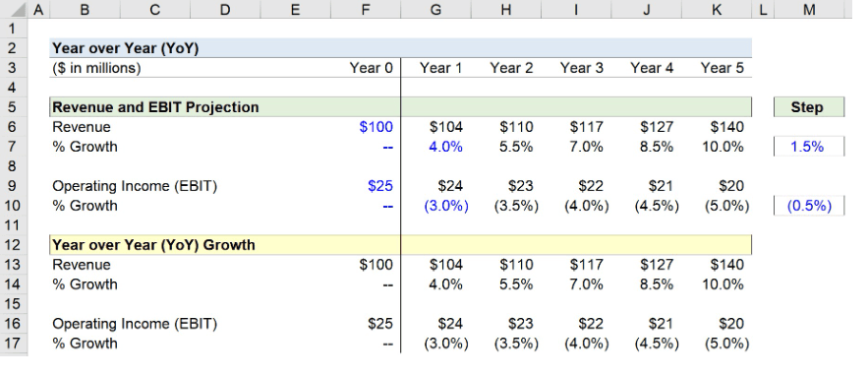Select column F header

[366, 9]
